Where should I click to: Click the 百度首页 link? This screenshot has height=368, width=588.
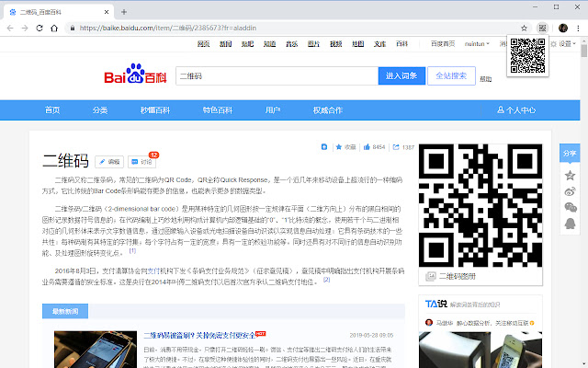(443, 44)
